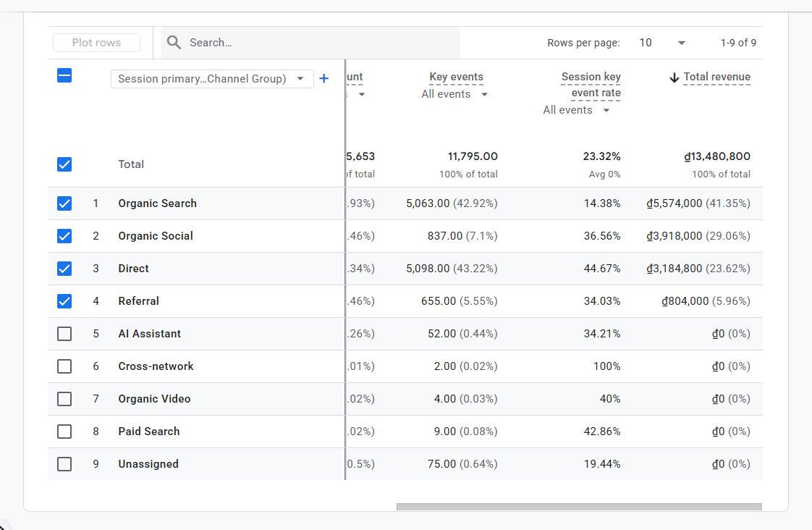This screenshot has width=812, height=530.
Task: Uncheck the Direct row checkbox
Action: pyautogui.click(x=64, y=269)
